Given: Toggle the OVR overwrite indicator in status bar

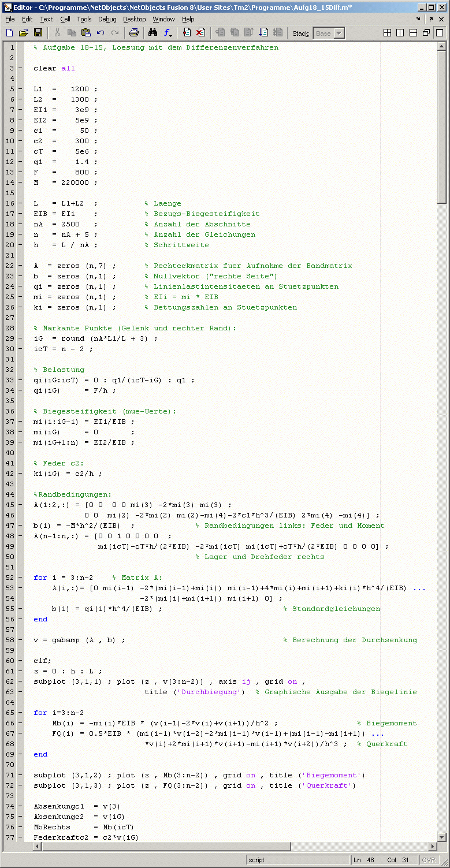Looking at the screenshot, I should pyautogui.click(x=428, y=860).
